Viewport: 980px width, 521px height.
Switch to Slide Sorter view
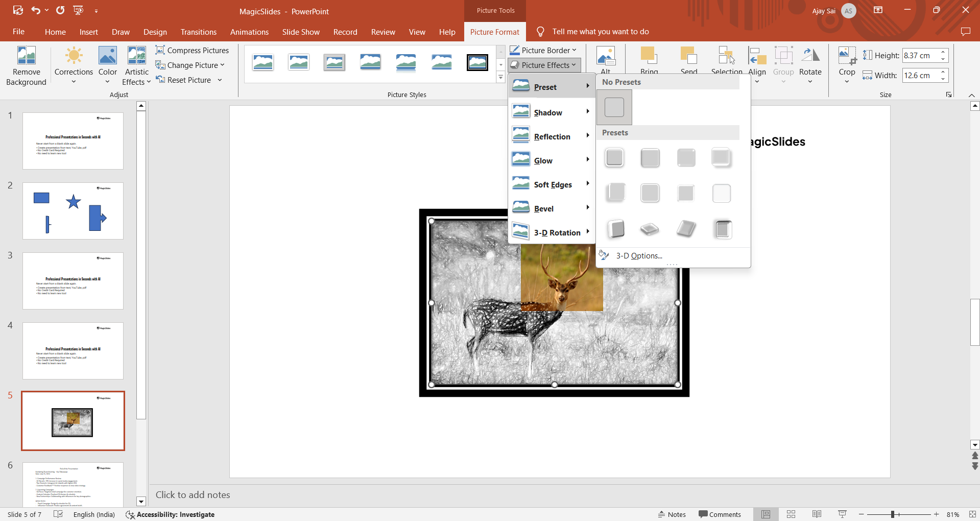point(791,514)
